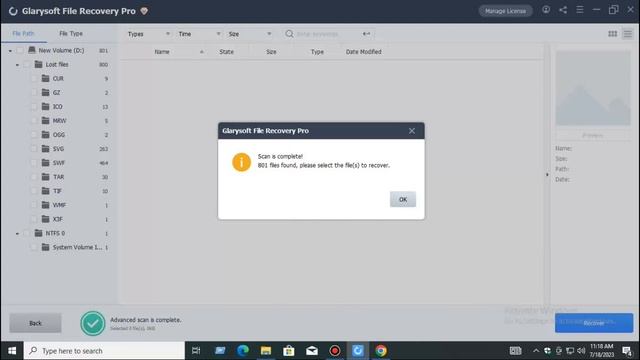Viewport: 640px width, 360px height.
Task: Open the hamburger menu icon
Action: (x=580, y=10)
